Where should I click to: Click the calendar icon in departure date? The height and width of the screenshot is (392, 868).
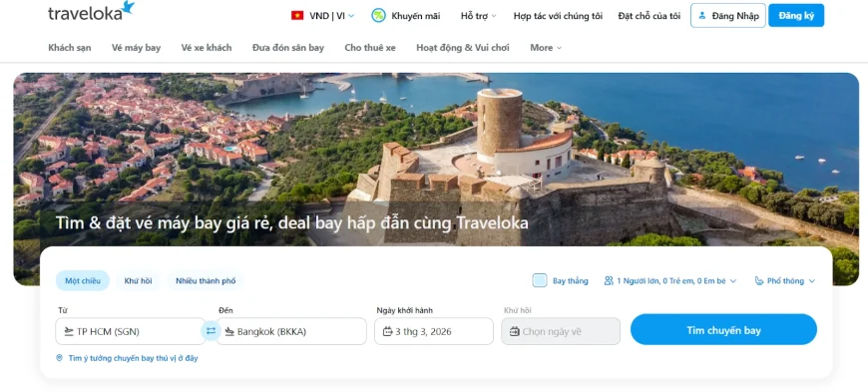[387, 331]
